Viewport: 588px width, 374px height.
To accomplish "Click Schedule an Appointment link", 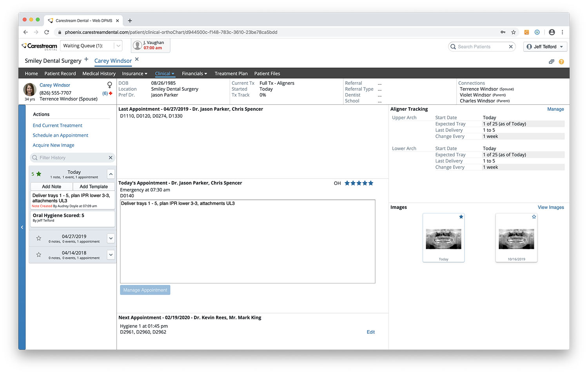I will coord(60,135).
